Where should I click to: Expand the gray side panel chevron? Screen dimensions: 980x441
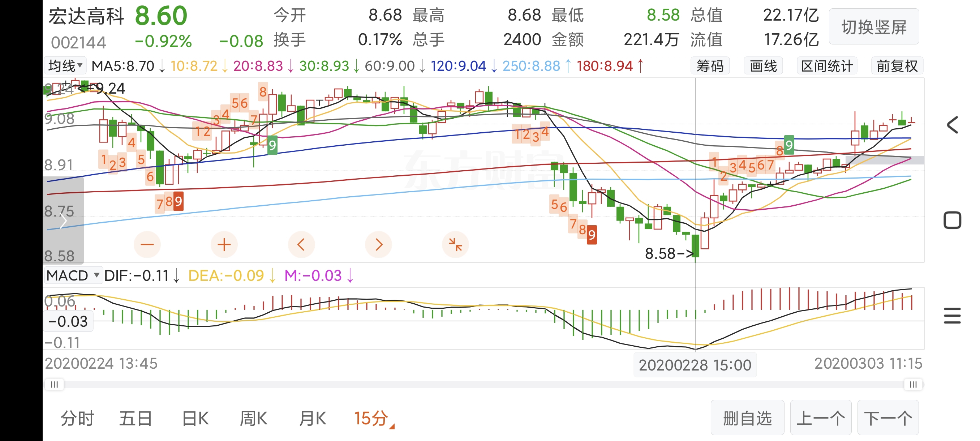coord(63,222)
